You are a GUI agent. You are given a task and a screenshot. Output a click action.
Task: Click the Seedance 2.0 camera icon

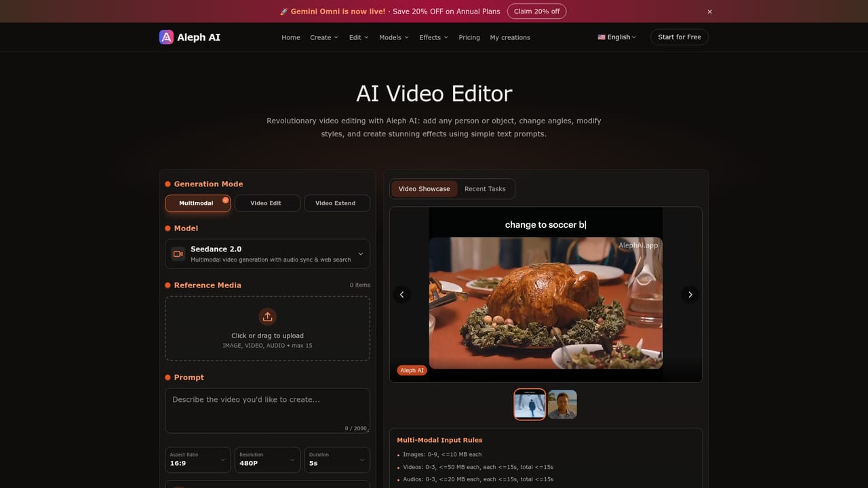178,254
